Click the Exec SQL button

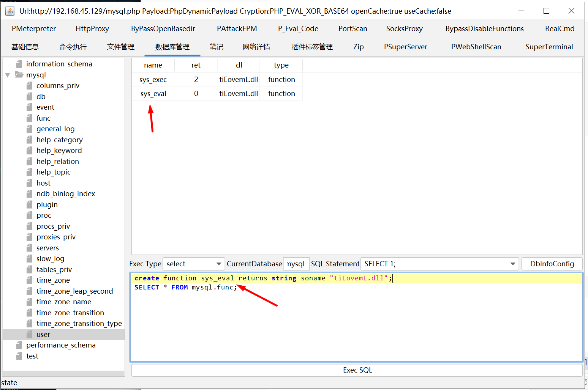357,370
